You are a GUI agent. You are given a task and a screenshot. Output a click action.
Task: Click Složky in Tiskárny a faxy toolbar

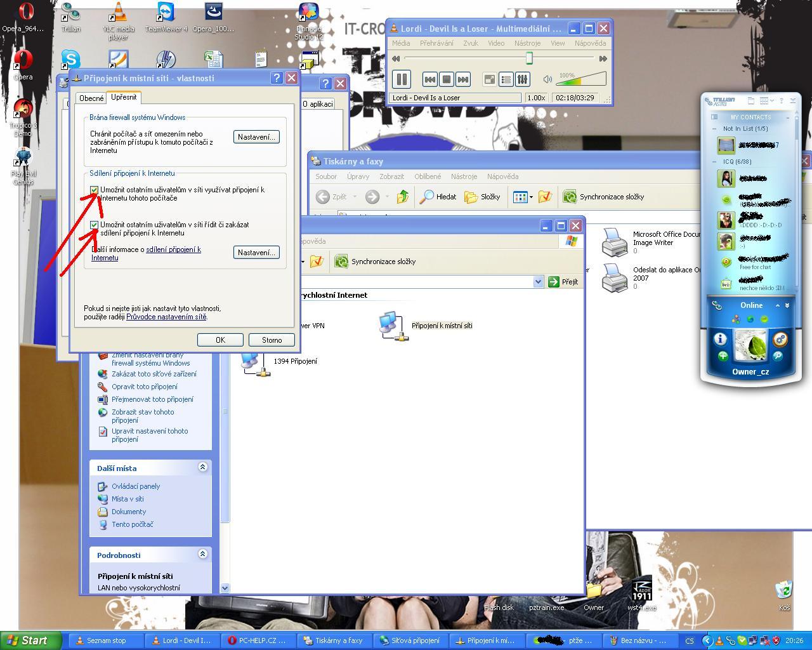[483, 197]
